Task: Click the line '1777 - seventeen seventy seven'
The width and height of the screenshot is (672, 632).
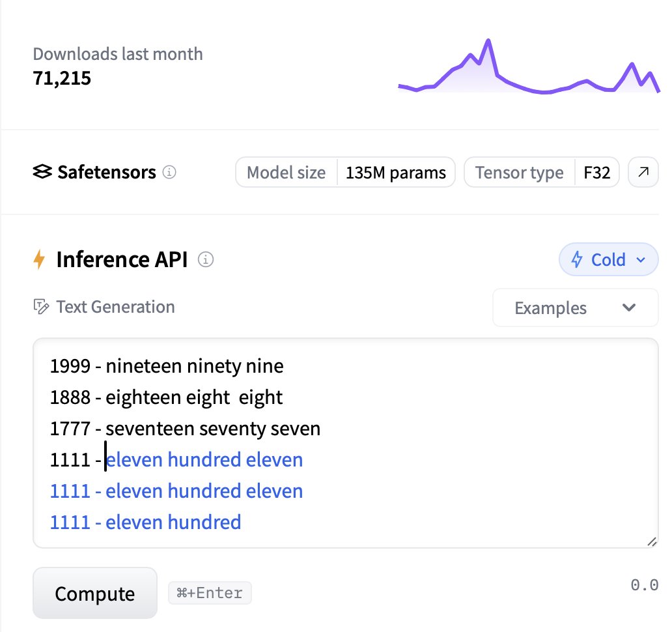Action: click(185, 429)
